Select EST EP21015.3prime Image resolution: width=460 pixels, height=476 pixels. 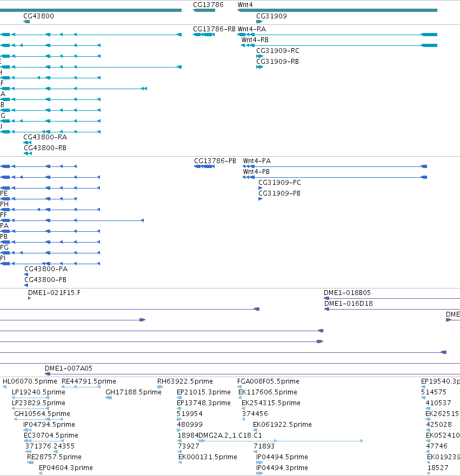click(x=204, y=392)
